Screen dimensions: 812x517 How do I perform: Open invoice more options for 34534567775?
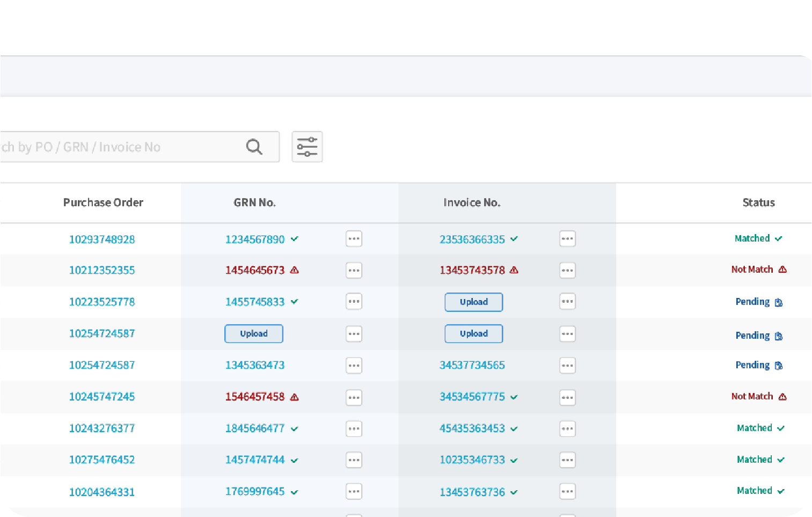[x=567, y=397]
